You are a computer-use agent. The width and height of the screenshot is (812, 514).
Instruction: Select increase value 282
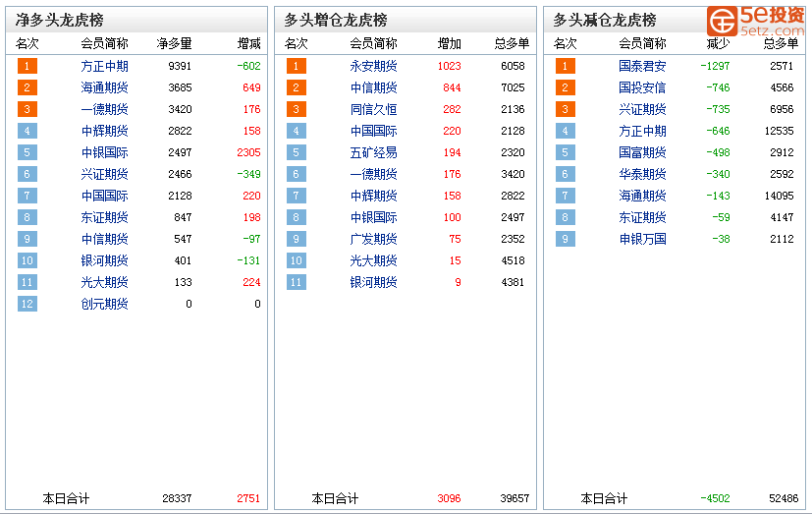(x=452, y=109)
